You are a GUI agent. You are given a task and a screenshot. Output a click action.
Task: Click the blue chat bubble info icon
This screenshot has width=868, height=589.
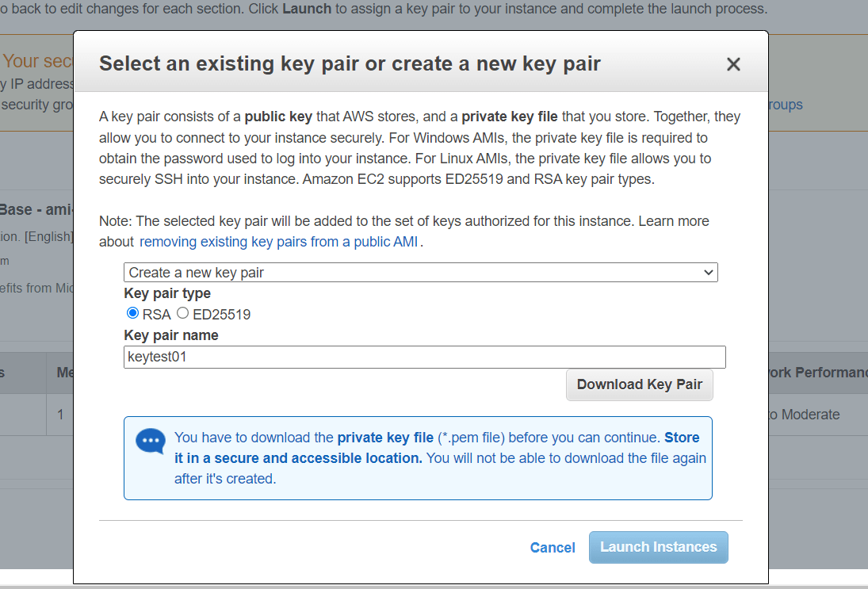coord(151,442)
